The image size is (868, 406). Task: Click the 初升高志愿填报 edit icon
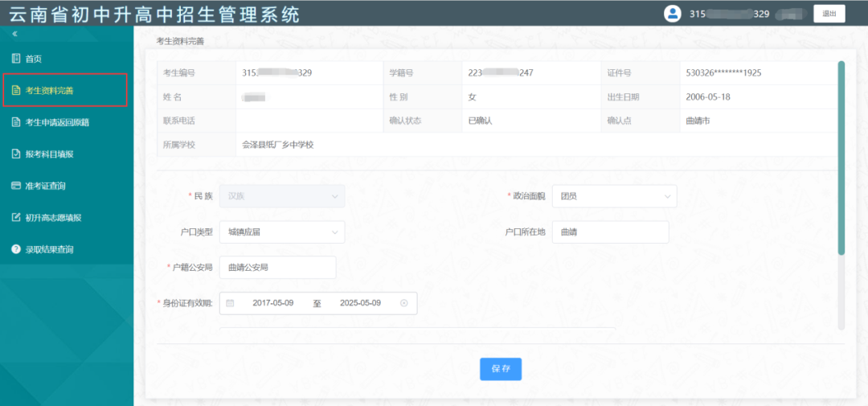[16, 218]
